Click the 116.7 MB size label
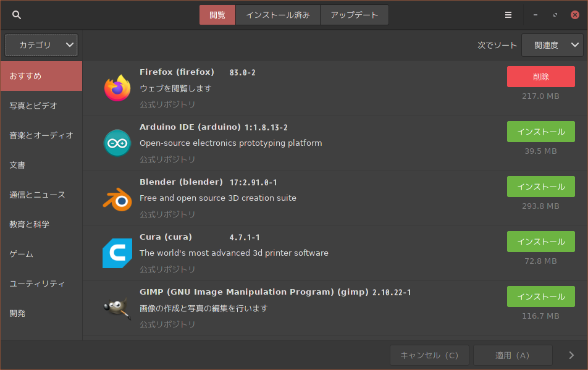The width and height of the screenshot is (588, 370). 541,316
